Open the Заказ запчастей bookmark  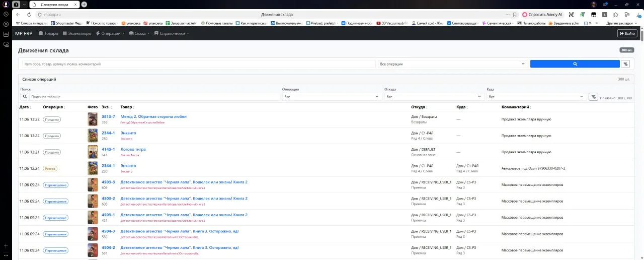[x=182, y=23]
